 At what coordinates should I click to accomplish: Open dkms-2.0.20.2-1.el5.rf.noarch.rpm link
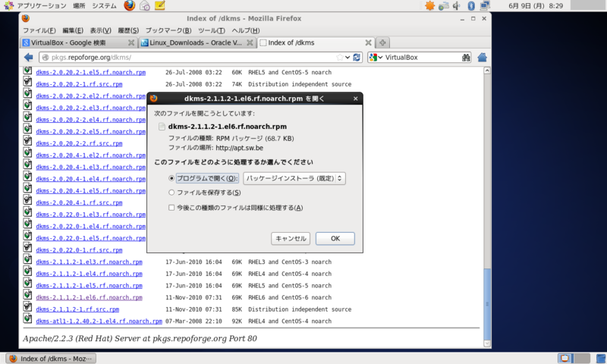(x=90, y=72)
